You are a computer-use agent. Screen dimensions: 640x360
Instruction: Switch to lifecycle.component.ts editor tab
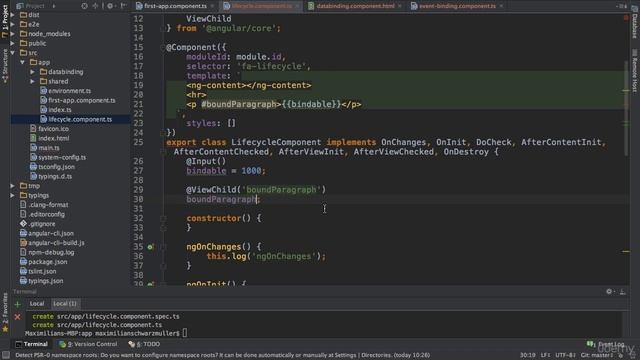pyautogui.click(x=262, y=6)
